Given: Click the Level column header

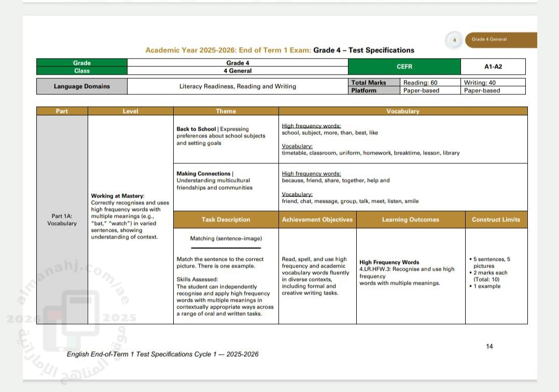Looking at the screenshot, I should click(x=130, y=111).
